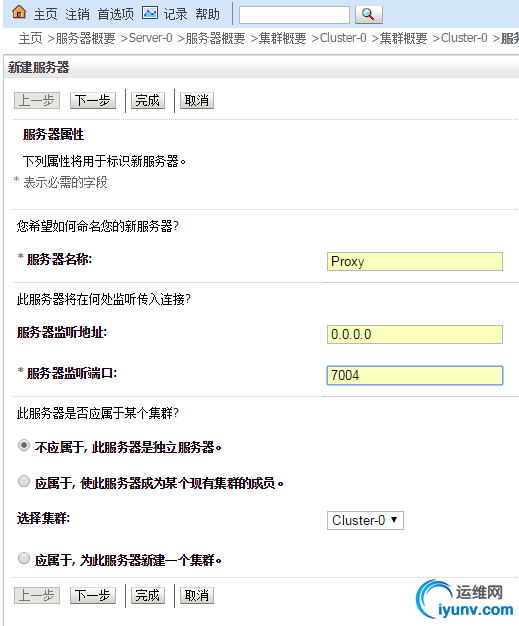Click the record chart icon
Viewport: 519px width, 626px height.
[150, 13]
